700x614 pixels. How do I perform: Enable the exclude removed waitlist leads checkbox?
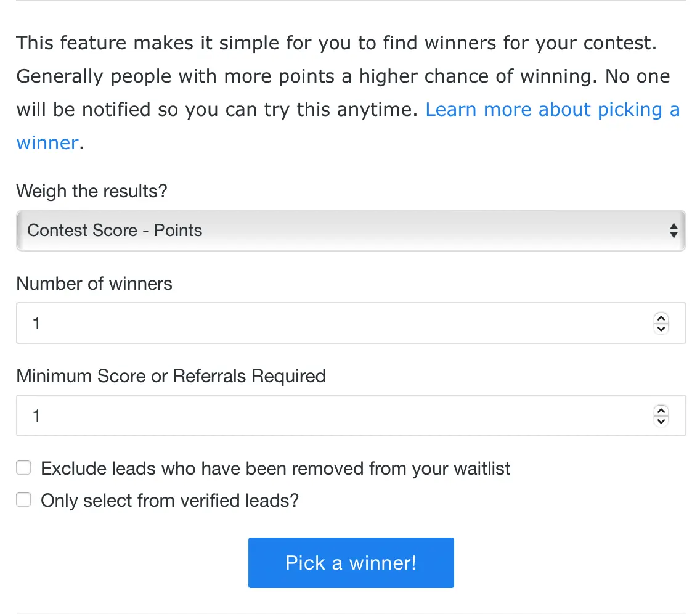click(x=23, y=469)
